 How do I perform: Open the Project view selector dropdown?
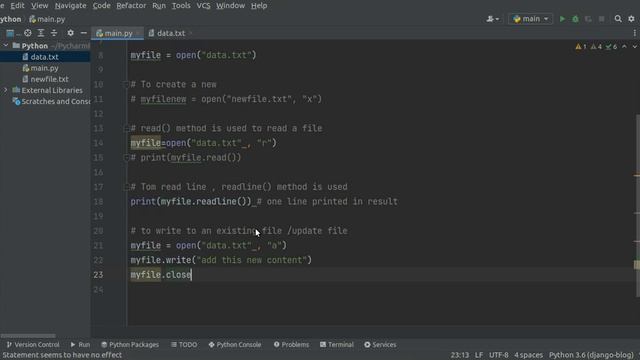pos(12,33)
